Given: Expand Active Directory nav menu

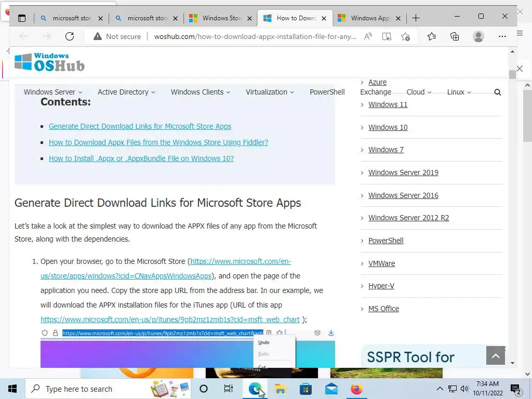Looking at the screenshot, I should pos(127,92).
